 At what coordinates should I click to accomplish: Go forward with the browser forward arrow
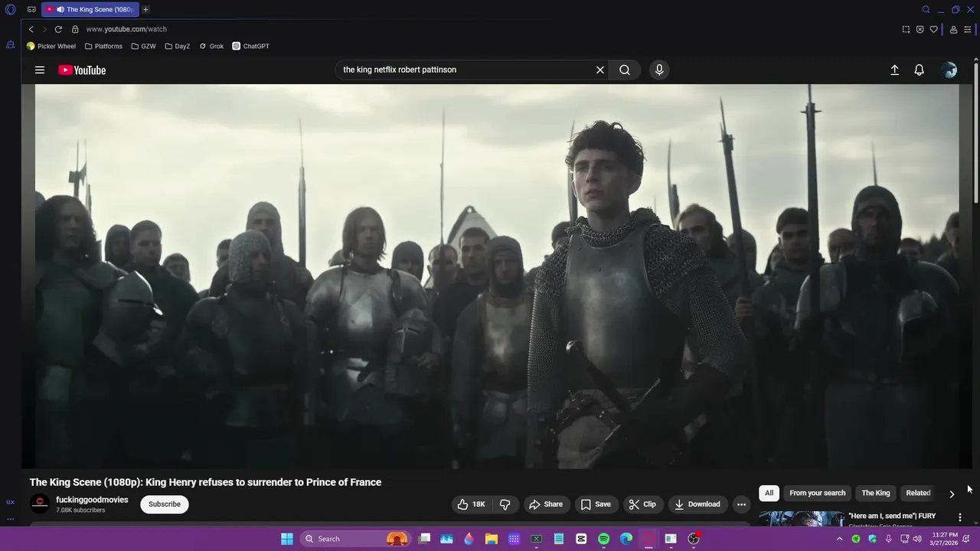pyautogui.click(x=44, y=29)
